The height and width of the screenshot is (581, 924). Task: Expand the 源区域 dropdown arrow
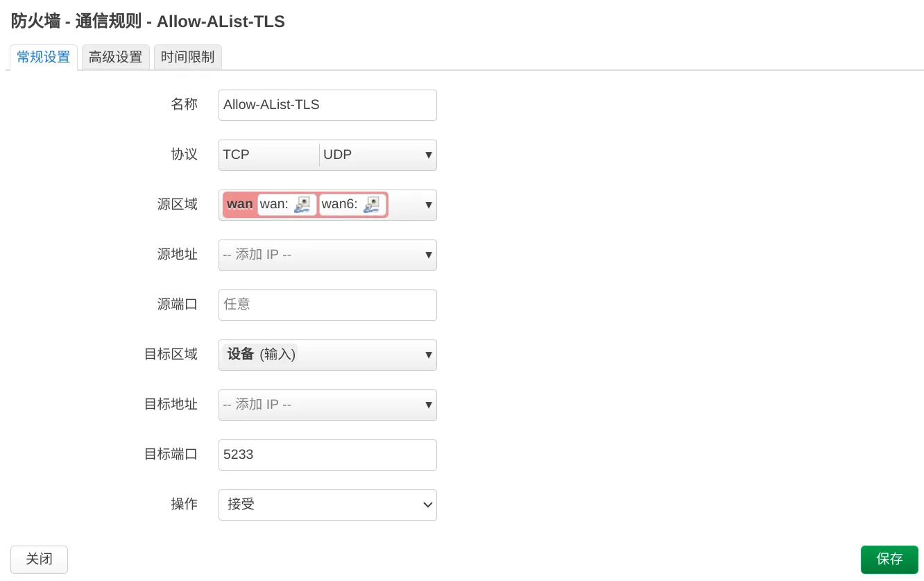pyautogui.click(x=429, y=205)
